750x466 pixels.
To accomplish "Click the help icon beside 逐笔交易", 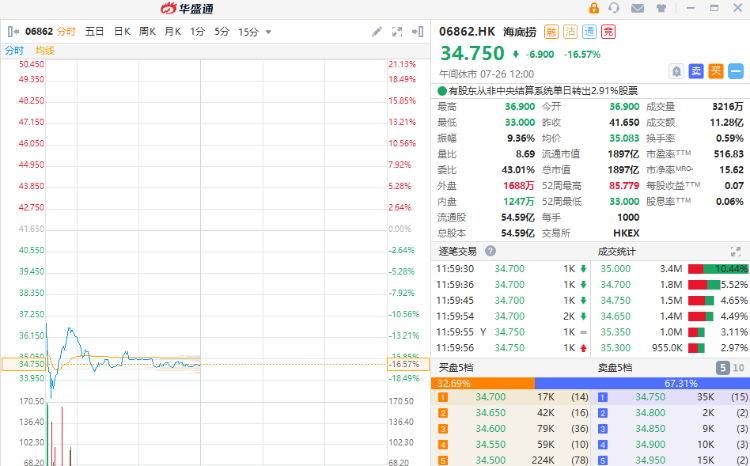I will pos(490,251).
